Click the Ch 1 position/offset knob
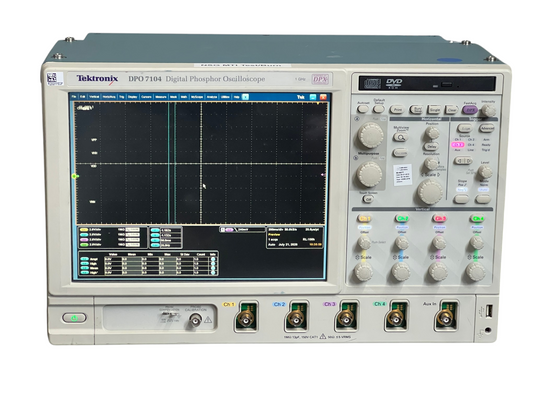This screenshot has height=401, width=535. 364,243
